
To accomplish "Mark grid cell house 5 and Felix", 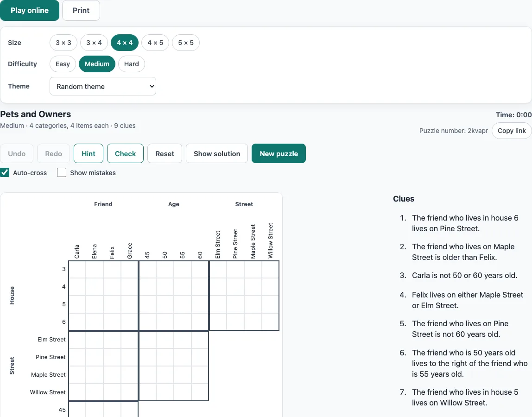I will 112,304.
